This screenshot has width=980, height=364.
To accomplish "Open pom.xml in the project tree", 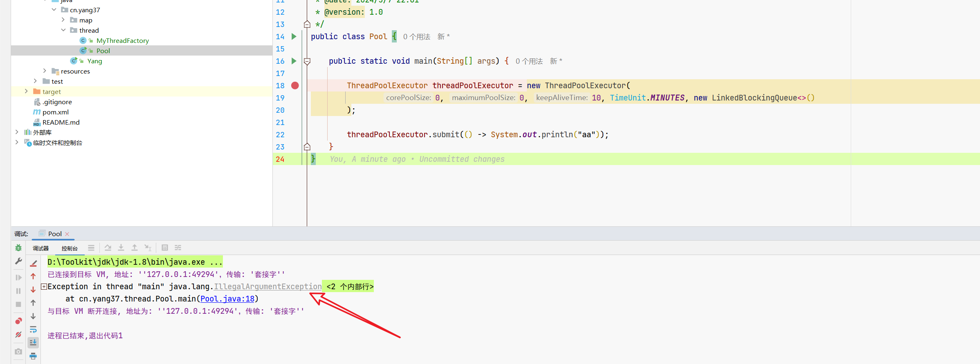I will click(56, 112).
